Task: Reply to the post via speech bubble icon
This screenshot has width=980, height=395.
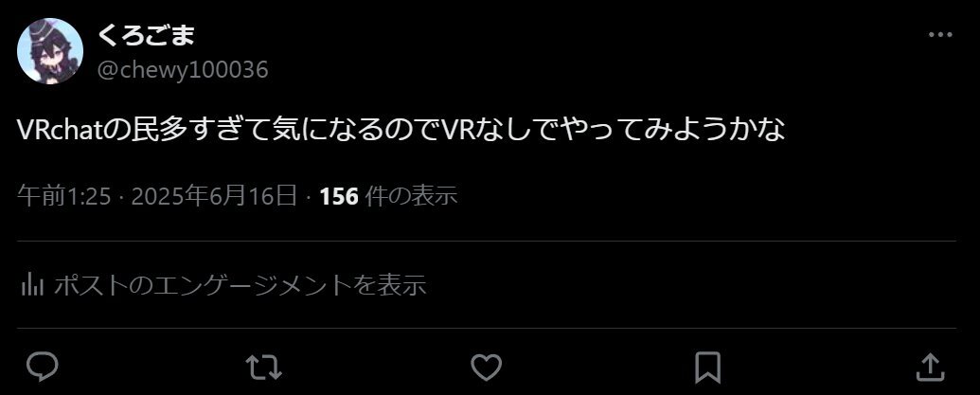Action: coord(43,367)
